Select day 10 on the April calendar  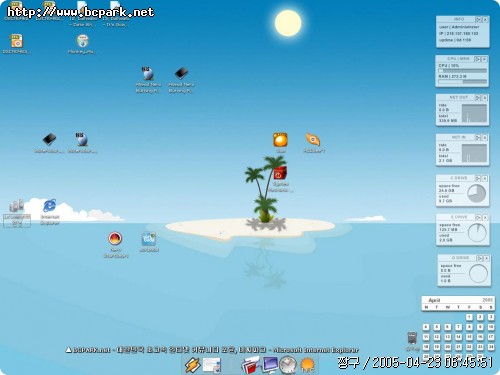pos(491,327)
